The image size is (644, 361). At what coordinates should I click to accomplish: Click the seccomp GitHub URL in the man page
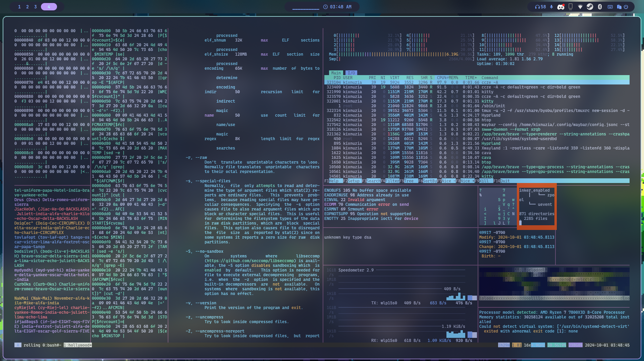250,261
